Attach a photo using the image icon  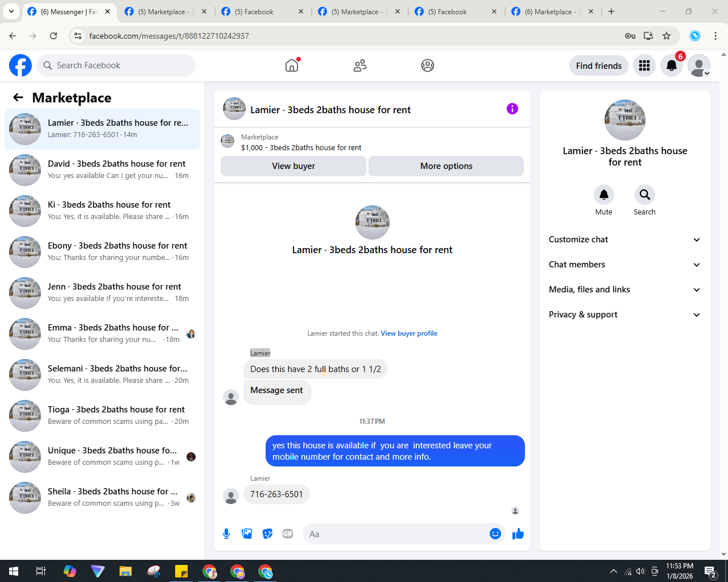point(247,534)
